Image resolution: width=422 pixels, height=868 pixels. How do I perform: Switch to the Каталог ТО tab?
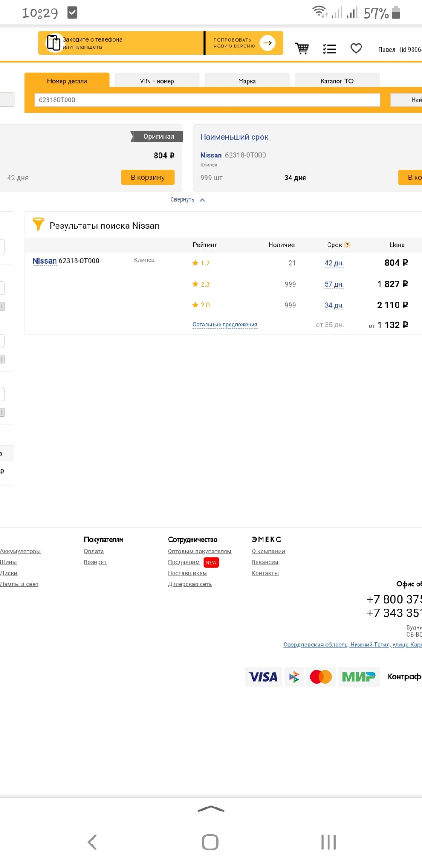click(x=337, y=80)
